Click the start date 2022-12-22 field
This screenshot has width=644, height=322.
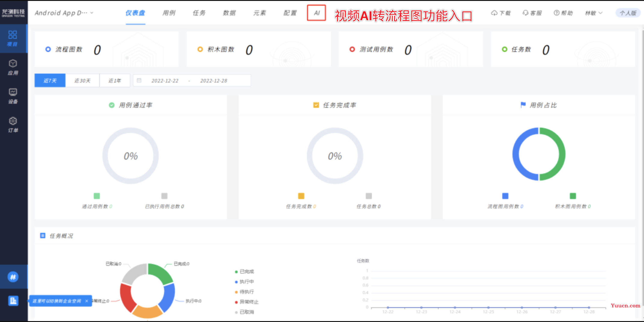[165, 80]
